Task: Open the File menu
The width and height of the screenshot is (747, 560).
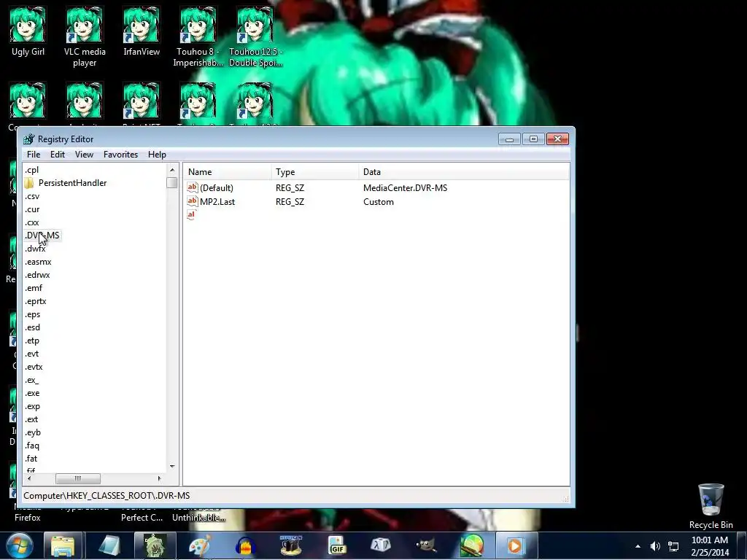Action: (x=34, y=155)
